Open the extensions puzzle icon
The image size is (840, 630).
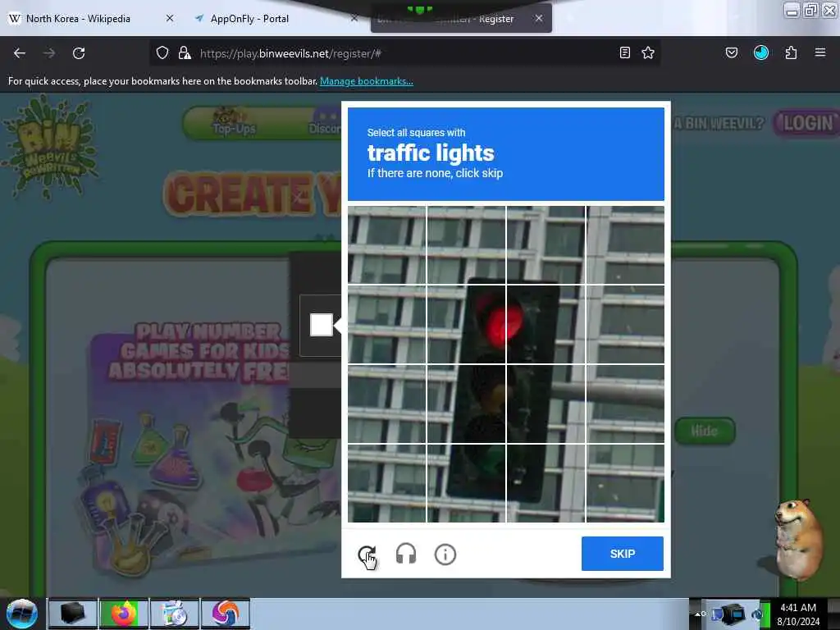click(x=791, y=52)
